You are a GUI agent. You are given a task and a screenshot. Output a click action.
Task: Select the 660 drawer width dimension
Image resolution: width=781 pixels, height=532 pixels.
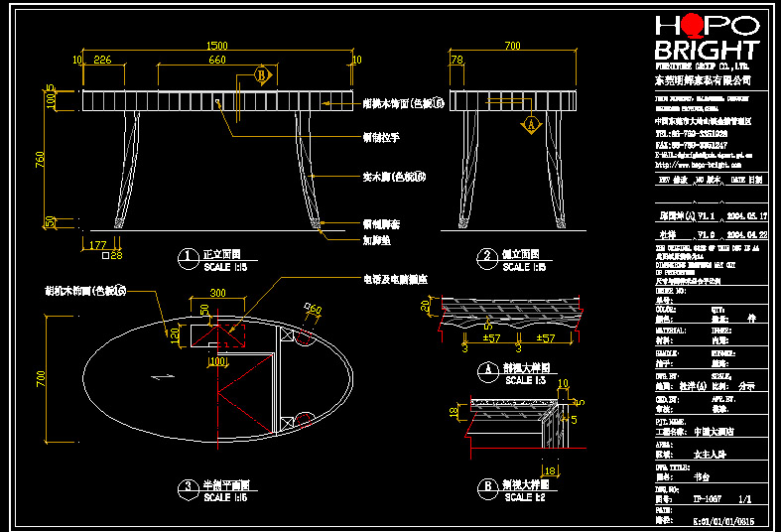(217, 60)
